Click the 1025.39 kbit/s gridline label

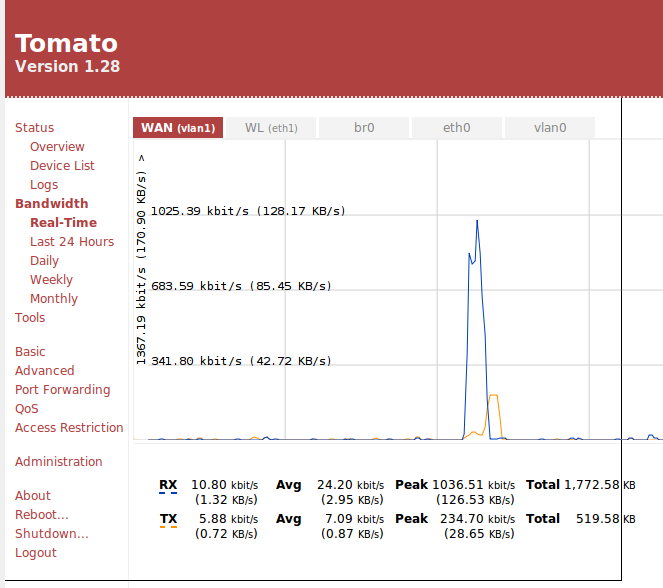(248, 211)
